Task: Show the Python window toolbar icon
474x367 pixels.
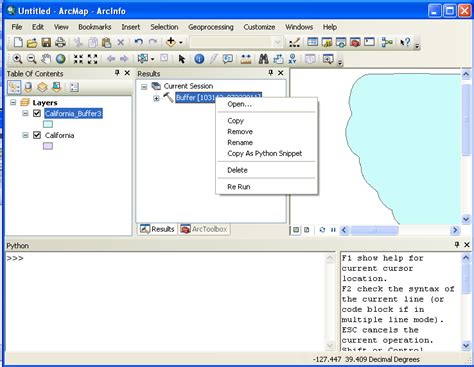Action: click(x=369, y=42)
